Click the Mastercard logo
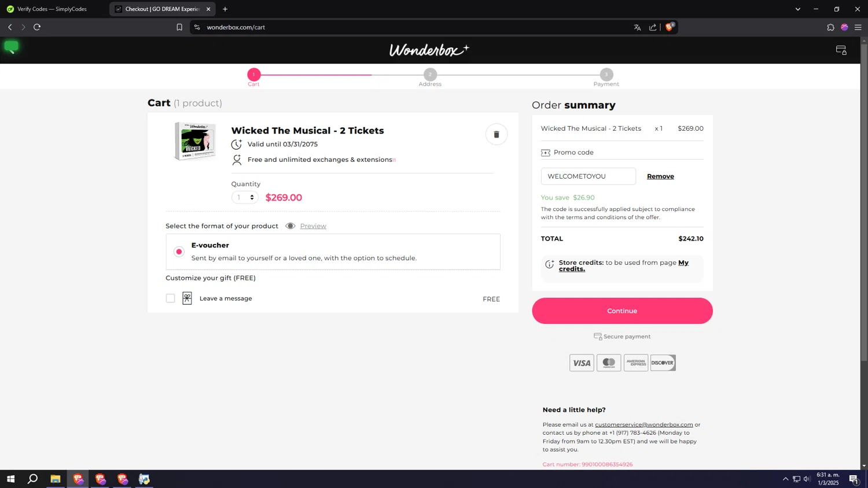Viewport: 868px width, 488px height. [x=609, y=363]
